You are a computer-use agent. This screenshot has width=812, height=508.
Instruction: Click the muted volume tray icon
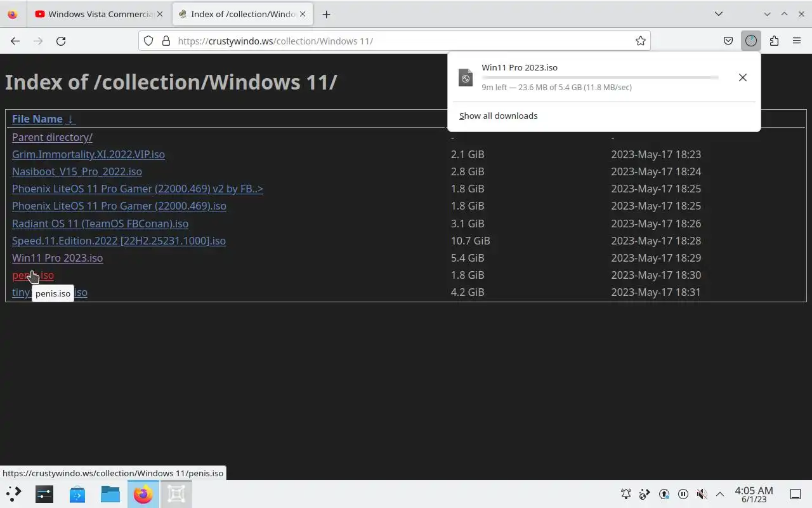(702, 494)
